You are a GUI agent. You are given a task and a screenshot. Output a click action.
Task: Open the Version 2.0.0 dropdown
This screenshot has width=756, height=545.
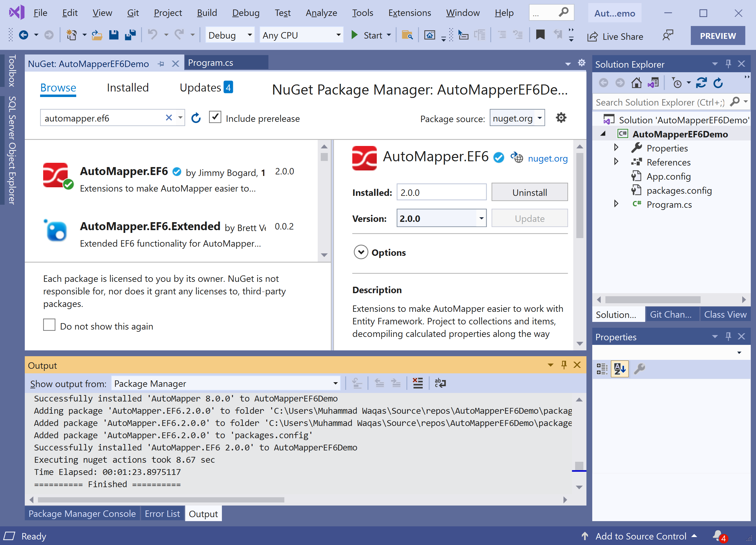[x=481, y=218]
